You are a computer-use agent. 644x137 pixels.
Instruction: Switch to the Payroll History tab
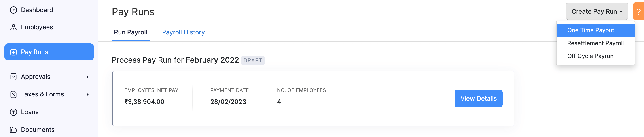[x=183, y=32]
